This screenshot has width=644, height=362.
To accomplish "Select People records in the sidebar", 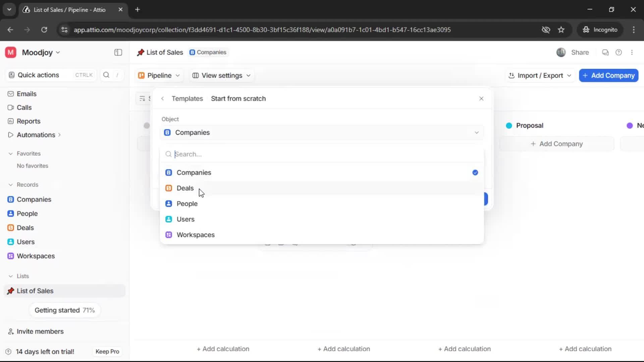I will (x=27, y=214).
